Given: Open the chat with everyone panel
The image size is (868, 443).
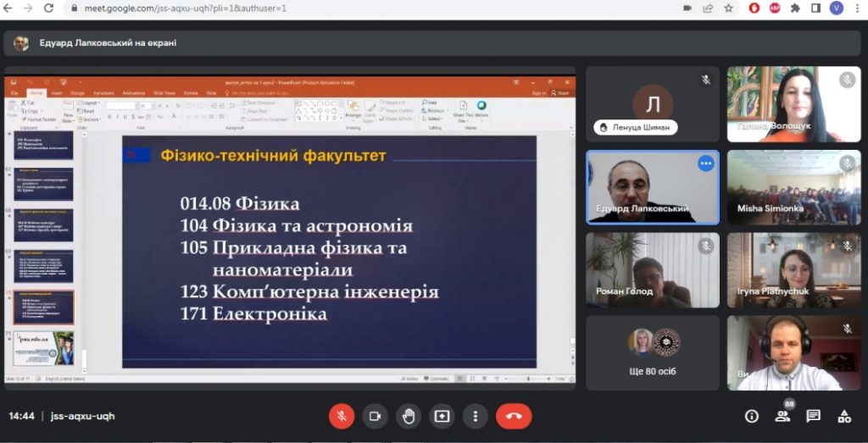Looking at the screenshot, I should [x=813, y=417].
